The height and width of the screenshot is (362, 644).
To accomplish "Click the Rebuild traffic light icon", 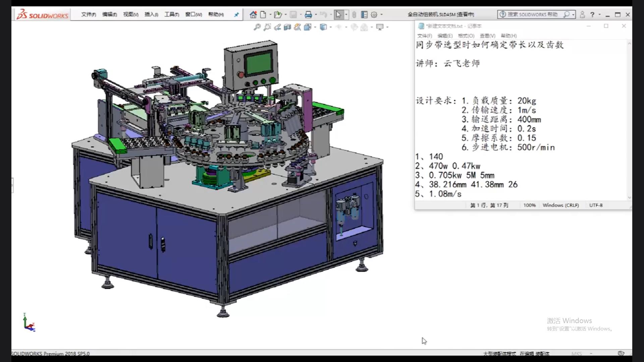I will (354, 14).
